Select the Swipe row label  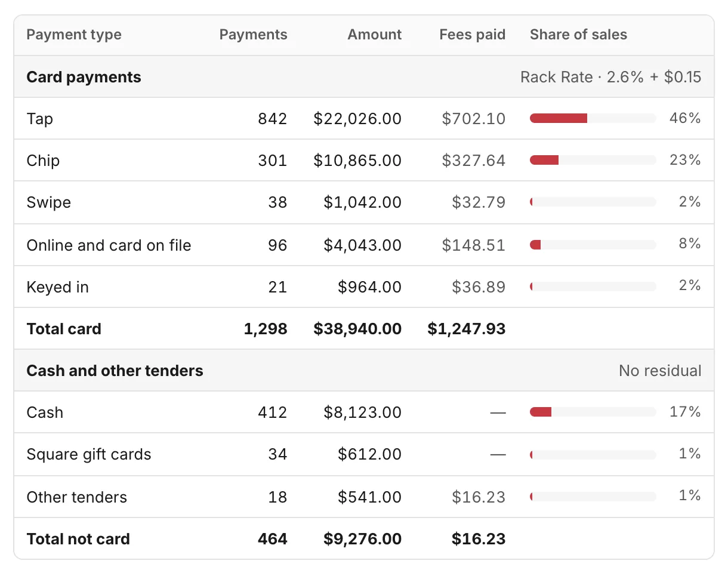pyautogui.click(x=49, y=202)
